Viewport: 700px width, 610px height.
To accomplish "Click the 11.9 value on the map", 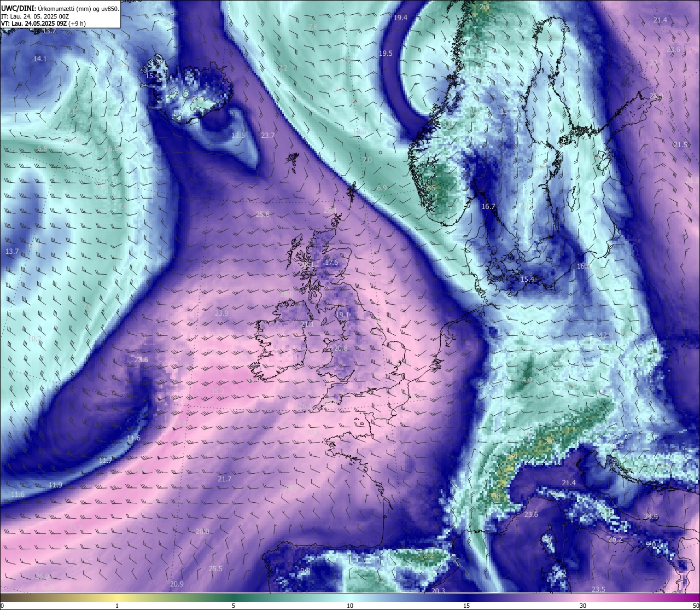I will 55,485.
